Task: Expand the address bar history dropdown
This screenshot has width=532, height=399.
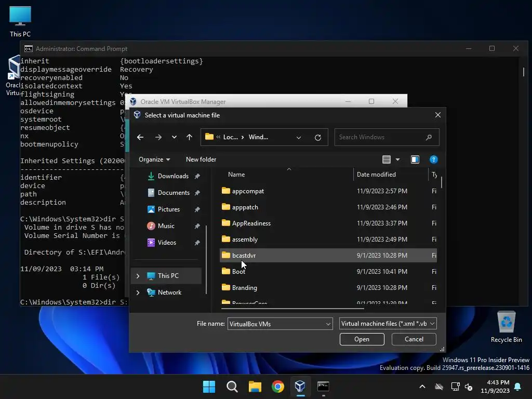Action: tap(299, 137)
